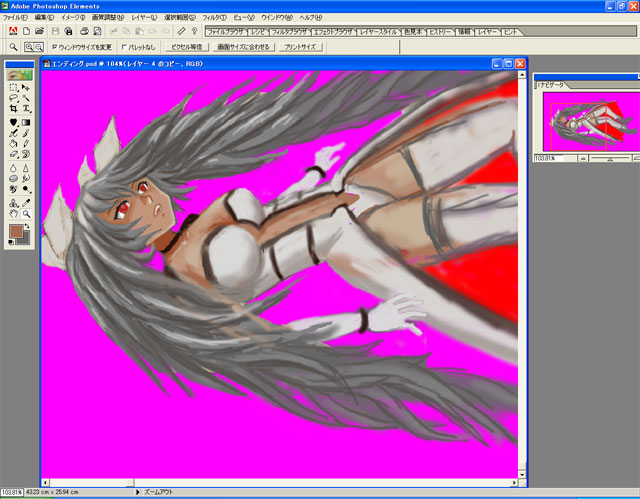Open status bar info arrow menu
Screen dimensions: 640x499
(x=138, y=492)
